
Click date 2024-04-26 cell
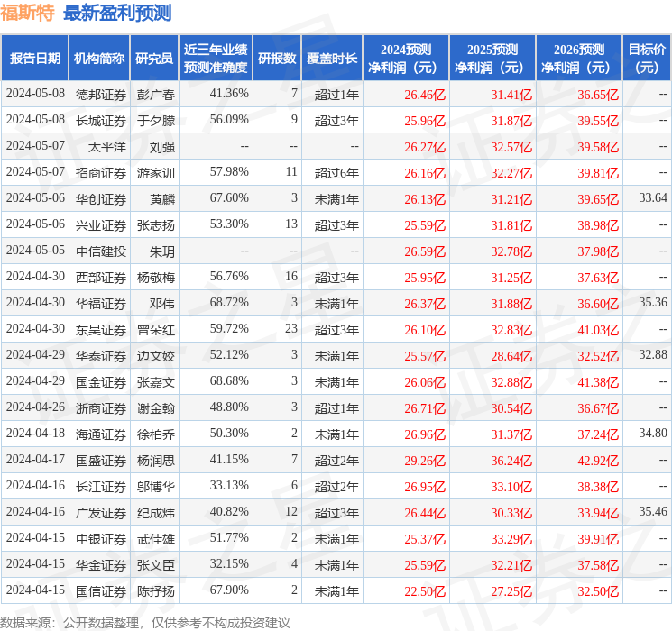[x=35, y=407]
